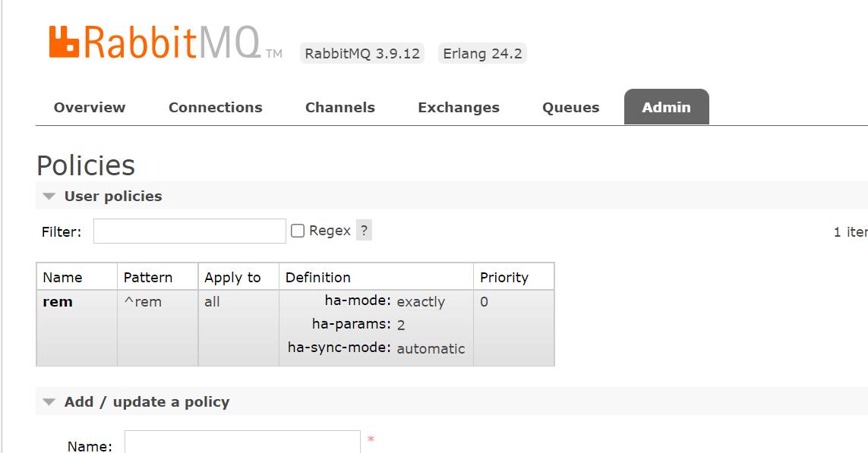Image resolution: width=868 pixels, height=453 pixels.
Task: Collapse the Add / update a policy section
Action: tap(49, 402)
